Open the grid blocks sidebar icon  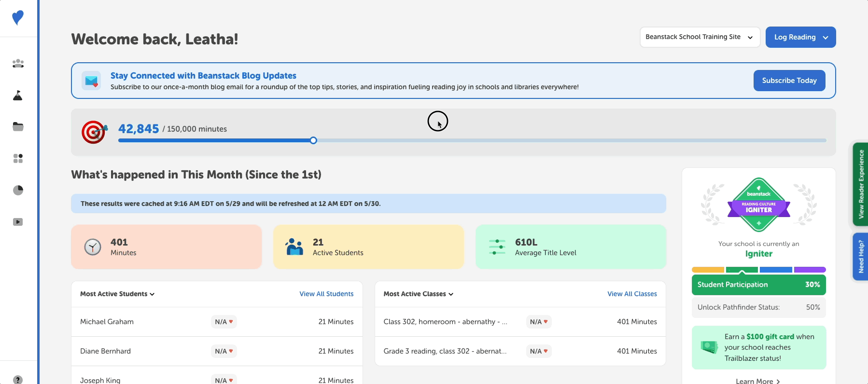pos(18,158)
